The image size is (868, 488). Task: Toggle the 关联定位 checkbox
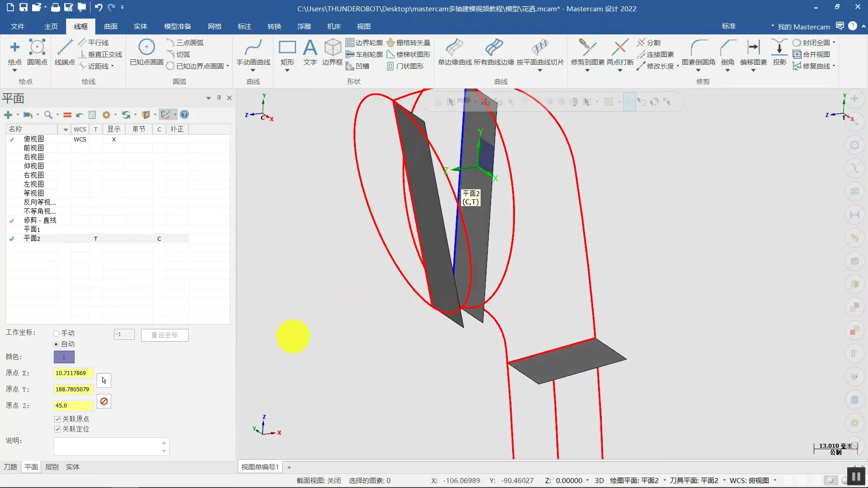coord(57,429)
